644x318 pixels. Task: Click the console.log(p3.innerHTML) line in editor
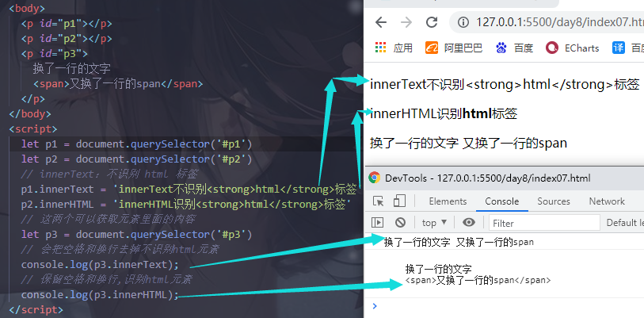point(101,294)
